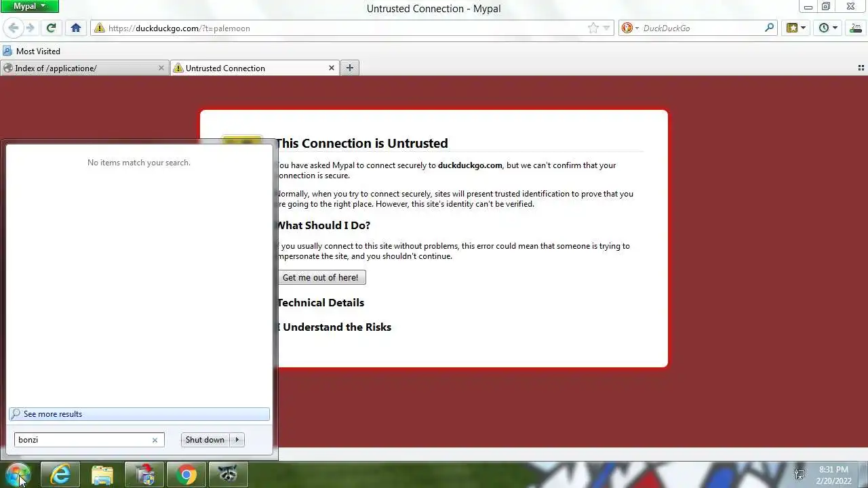Open a new tab with plus button
This screenshot has height=488, width=868.
point(349,68)
